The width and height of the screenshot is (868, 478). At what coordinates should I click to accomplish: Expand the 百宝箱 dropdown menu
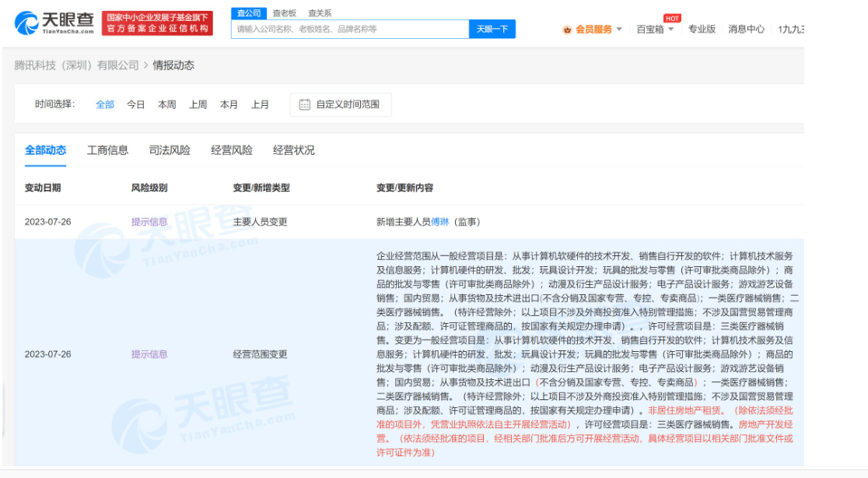(655, 30)
